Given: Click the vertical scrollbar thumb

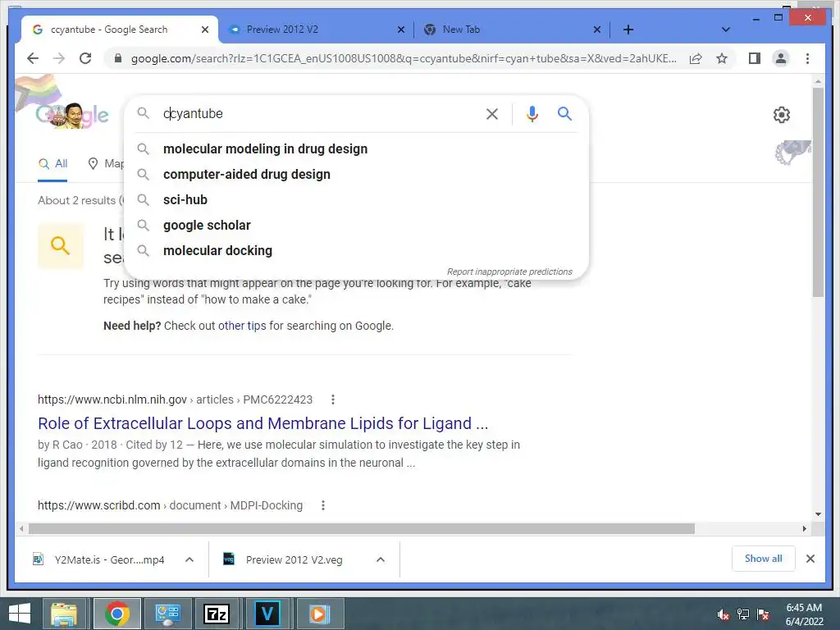Looking at the screenshot, I should click(818, 192).
